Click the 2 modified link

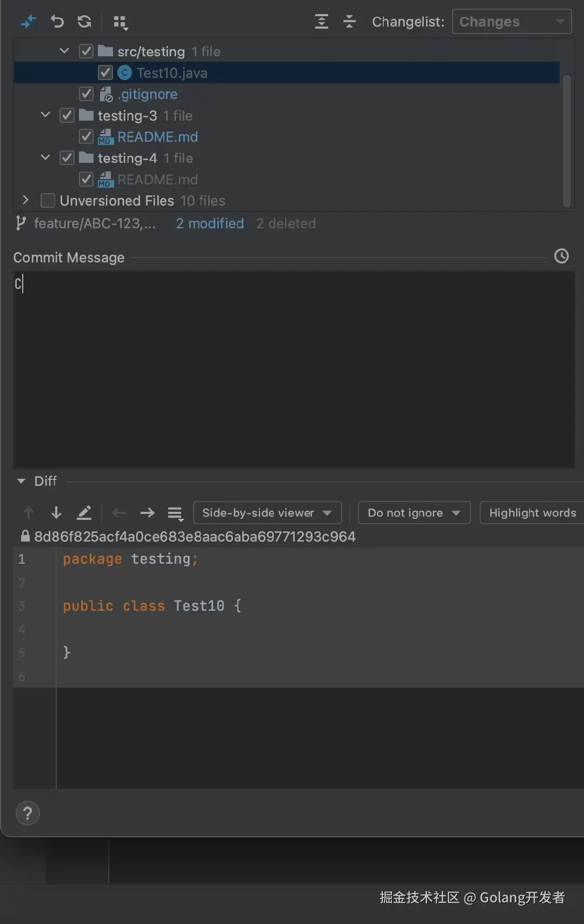coord(210,223)
